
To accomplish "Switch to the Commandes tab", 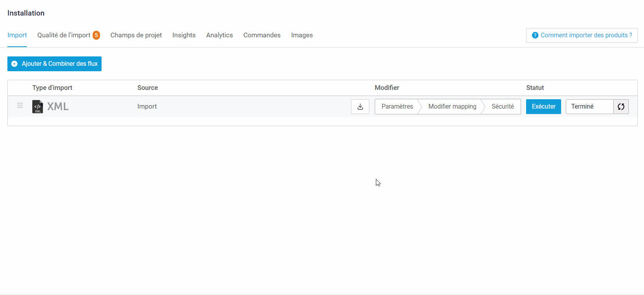I will (x=262, y=35).
